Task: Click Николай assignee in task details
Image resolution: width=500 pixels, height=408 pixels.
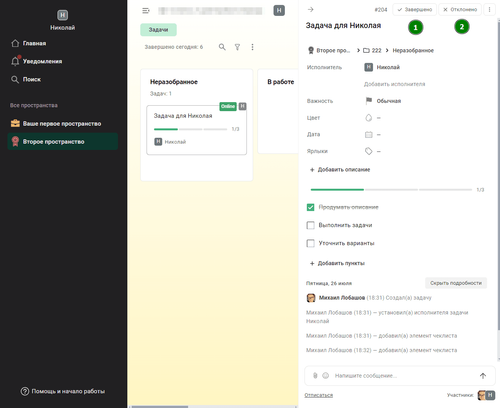Action: (382, 67)
